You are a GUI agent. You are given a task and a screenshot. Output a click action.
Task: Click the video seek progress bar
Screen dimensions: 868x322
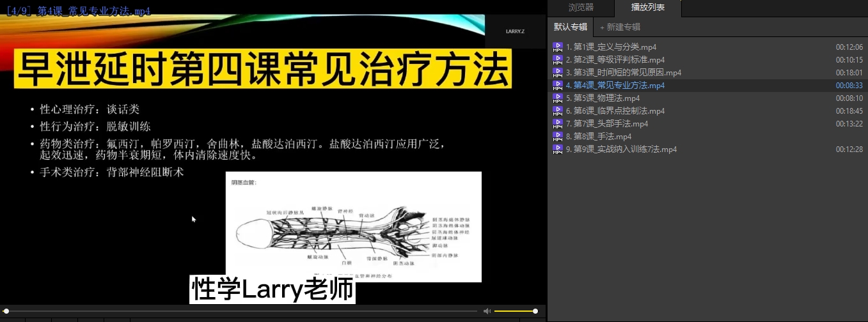(x=243, y=311)
